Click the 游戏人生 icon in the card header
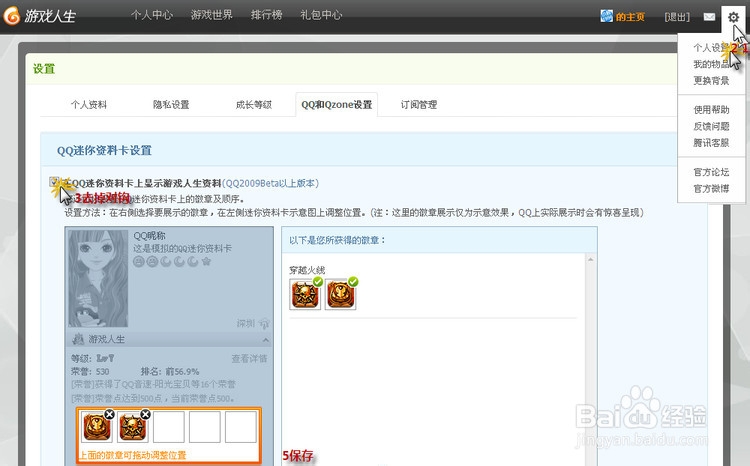Image resolution: width=750 pixels, height=466 pixels. (78, 339)
